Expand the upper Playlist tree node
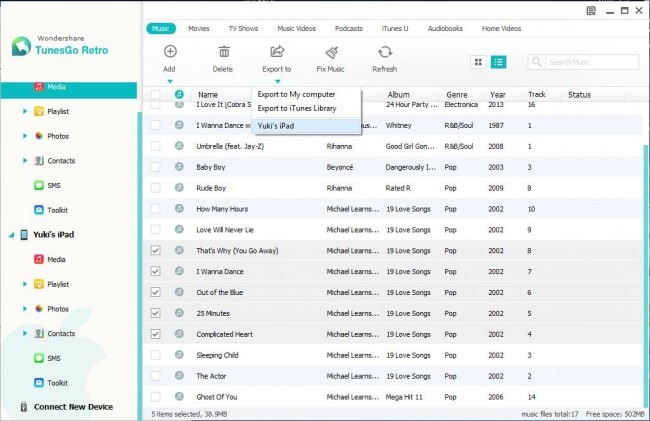 [x=24, y=111]
